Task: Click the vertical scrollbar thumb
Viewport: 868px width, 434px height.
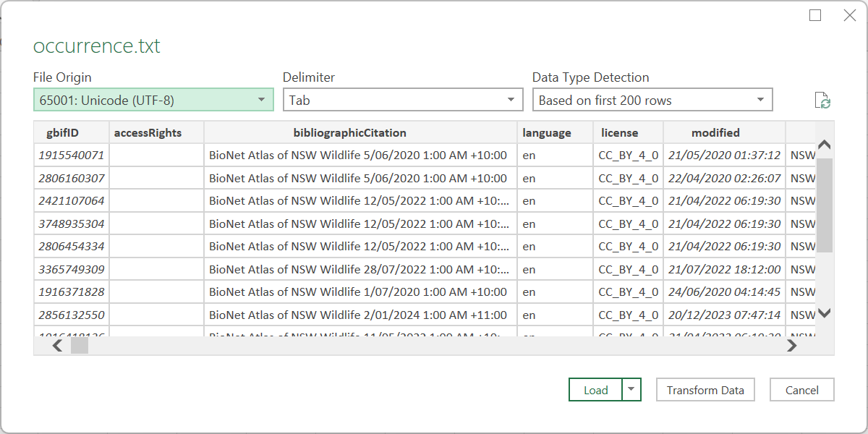Action: pos(824,205)
